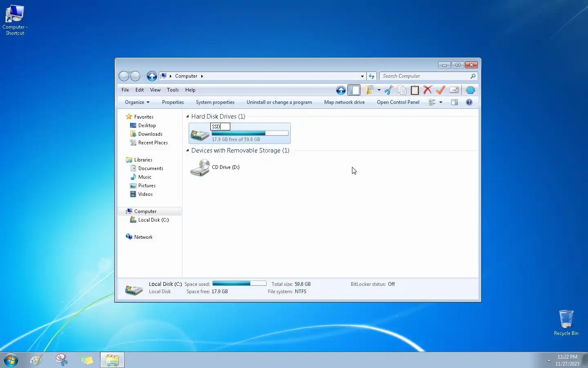Select Favorites in navigation pane
The width and height of the screenshot is (588, 368).
click(144, 117)
